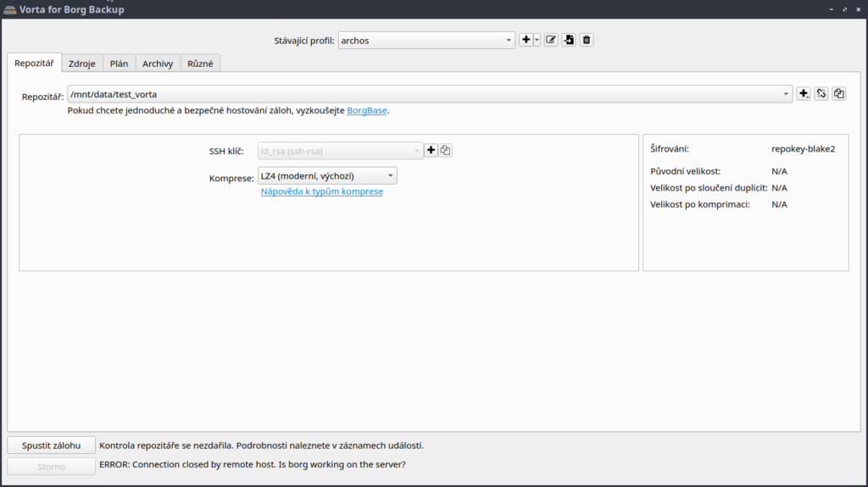Click the unlink repository icon
Screen dimensions: 868x487
pyautogui.click(x=821, y=94)
